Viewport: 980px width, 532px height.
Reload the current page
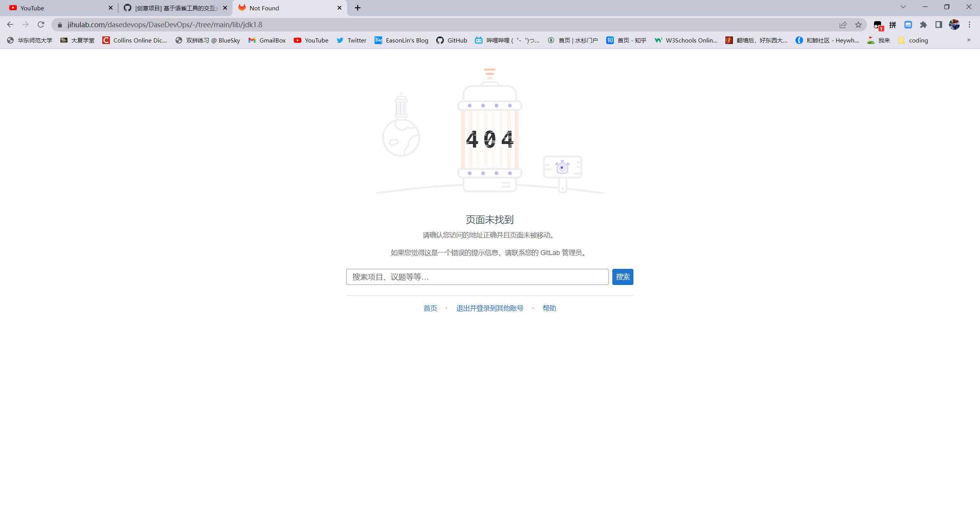41,24
